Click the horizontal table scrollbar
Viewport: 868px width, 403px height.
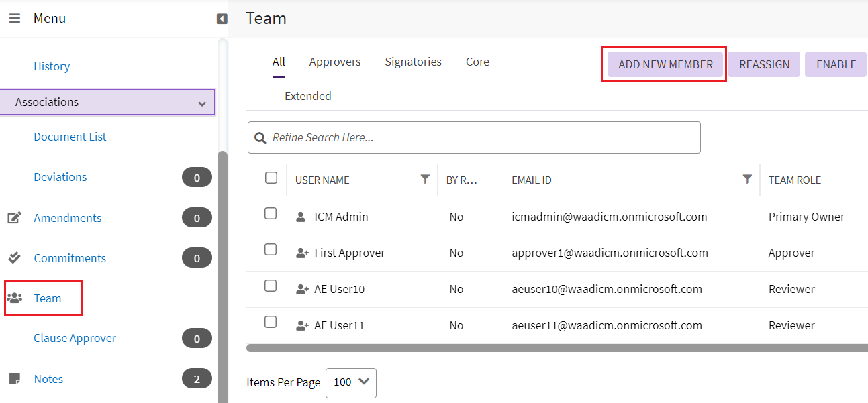point(557,347)
